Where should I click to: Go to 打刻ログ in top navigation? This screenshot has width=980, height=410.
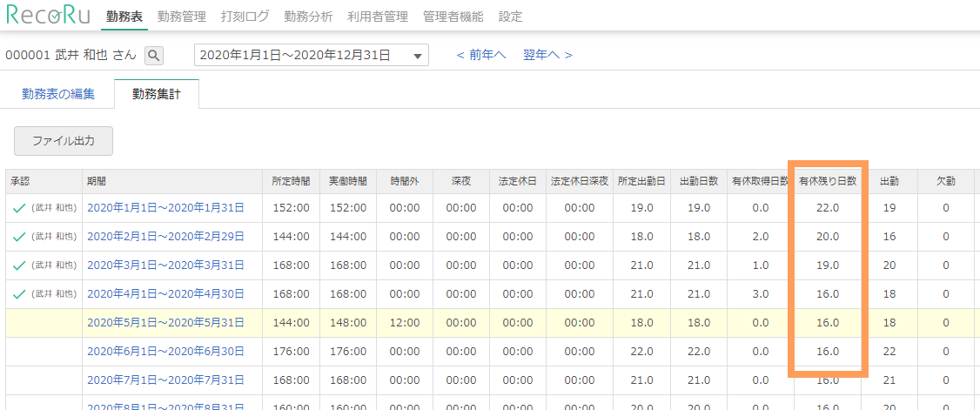[245, 17]
